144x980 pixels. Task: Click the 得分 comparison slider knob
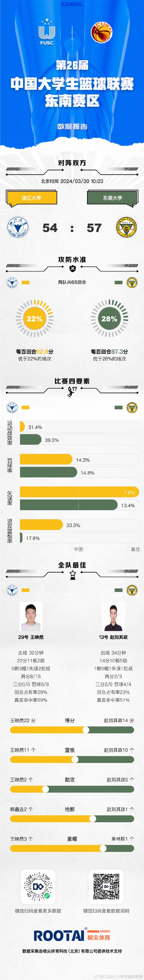click(x=86, y=730)
